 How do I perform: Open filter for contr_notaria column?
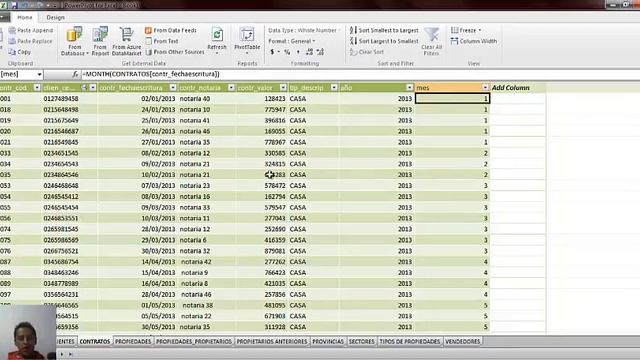tap(231, 88)
